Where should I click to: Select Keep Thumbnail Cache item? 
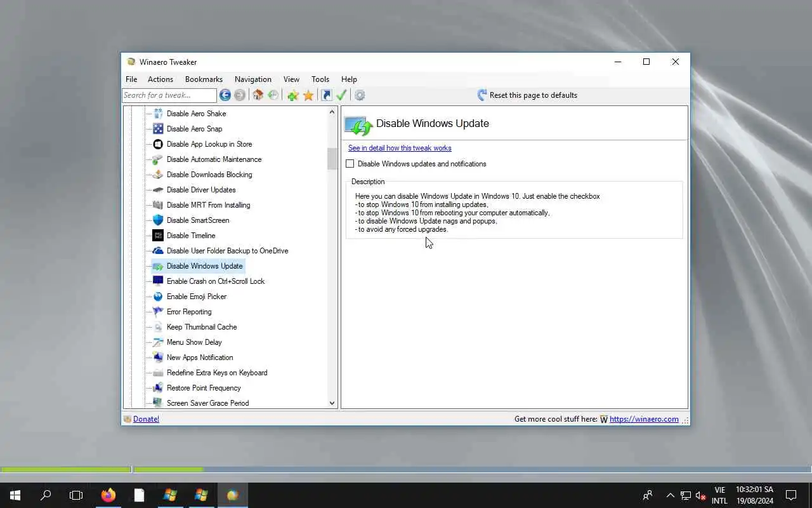point(202,327)
